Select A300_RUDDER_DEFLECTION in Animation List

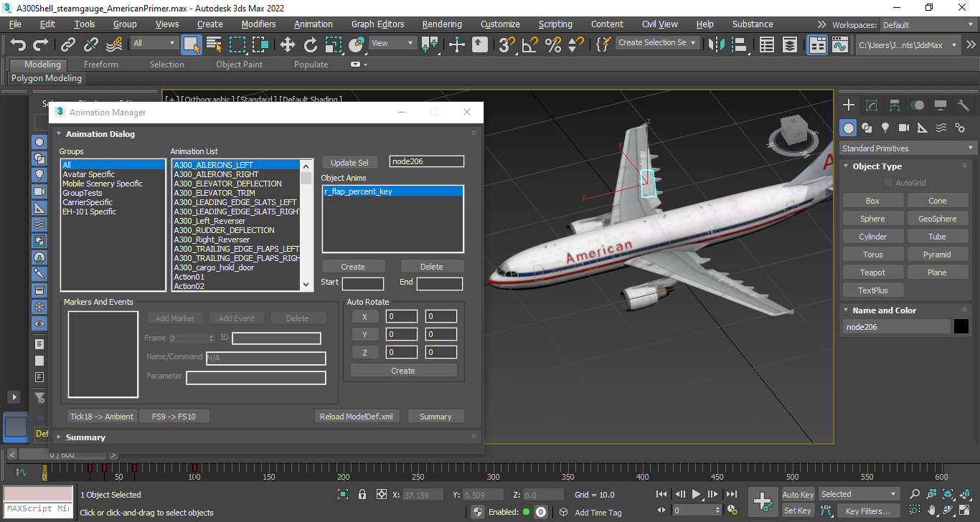pyautogui.click(x=224, y=230)
